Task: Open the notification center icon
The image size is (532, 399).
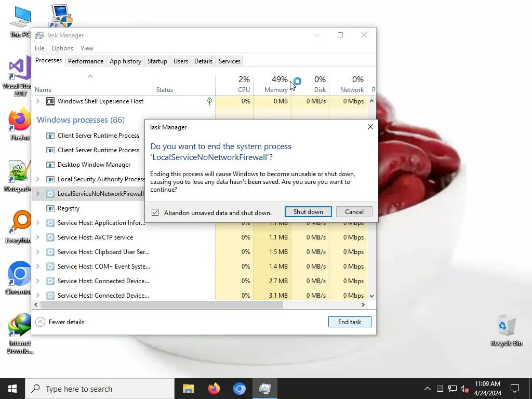Action: [515, 389]
